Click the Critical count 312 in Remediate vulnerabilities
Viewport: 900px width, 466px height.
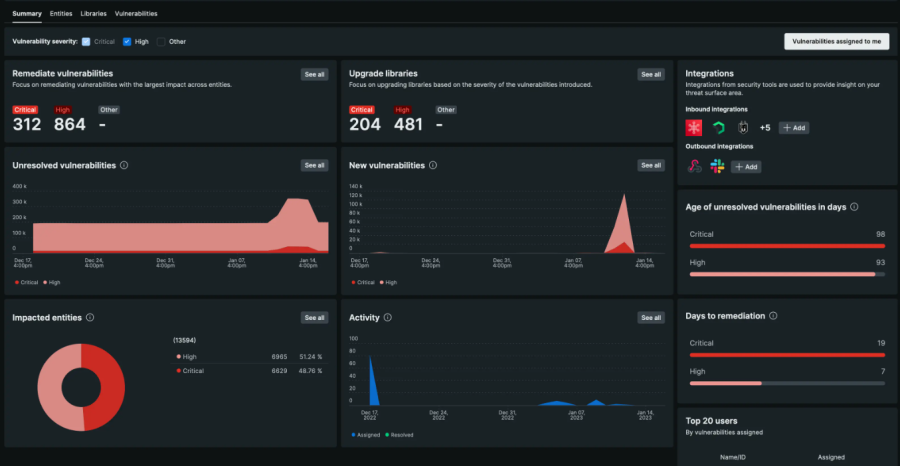(x=26, y=124)
